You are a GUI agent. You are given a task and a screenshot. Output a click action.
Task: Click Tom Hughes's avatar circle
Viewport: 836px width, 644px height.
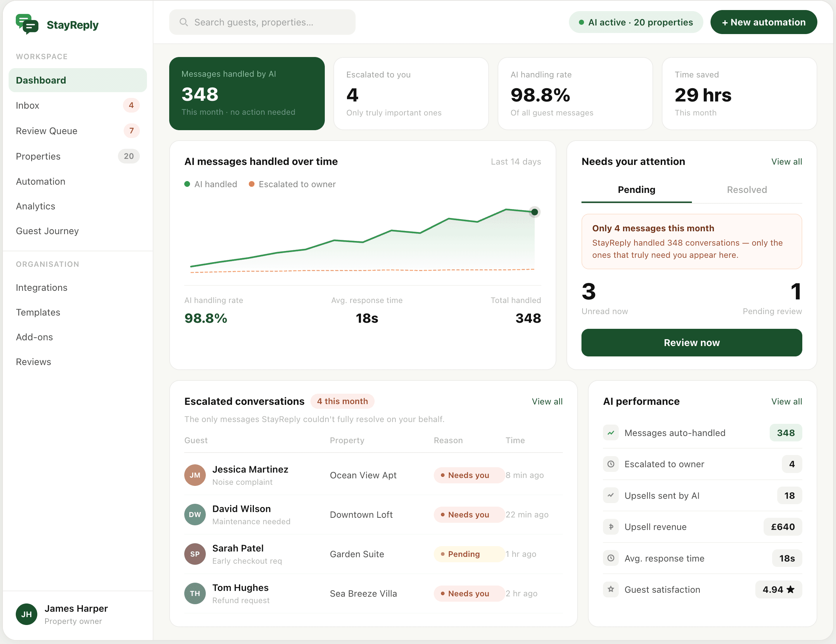pos(195,593)
